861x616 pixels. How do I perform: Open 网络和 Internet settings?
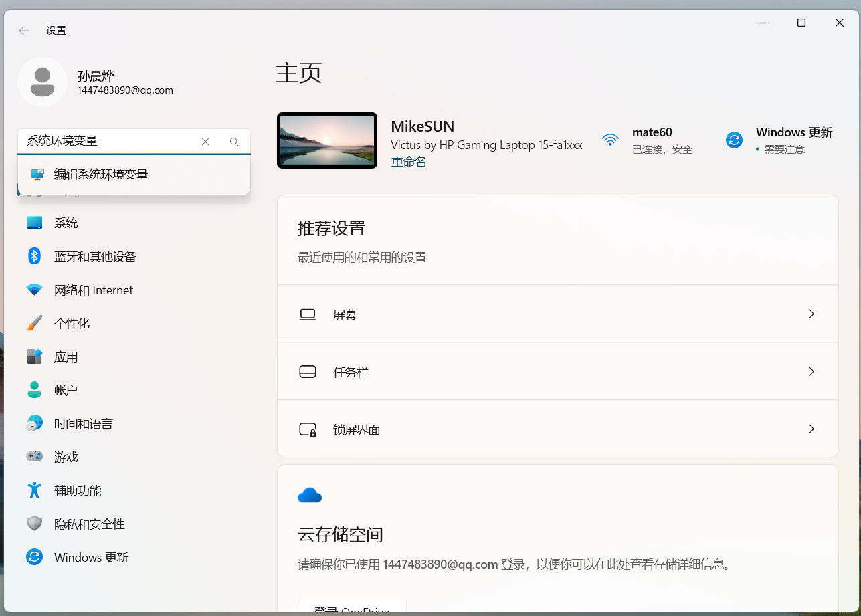134,290
